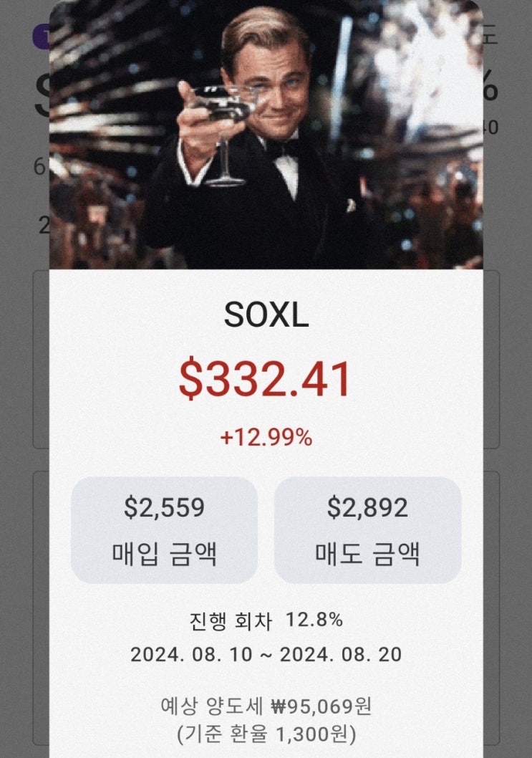Click the large dimmed 'S' heading behind card
This screenshot has width=532, height=758.
(42, 97)
